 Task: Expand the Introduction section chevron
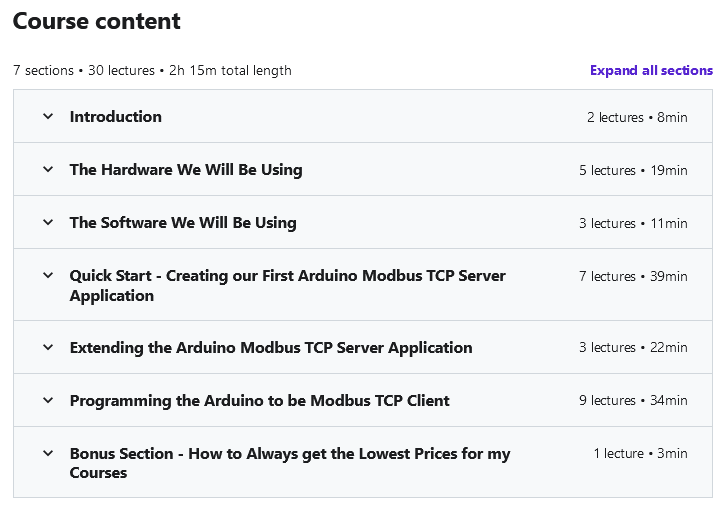(x=48, y=117)
